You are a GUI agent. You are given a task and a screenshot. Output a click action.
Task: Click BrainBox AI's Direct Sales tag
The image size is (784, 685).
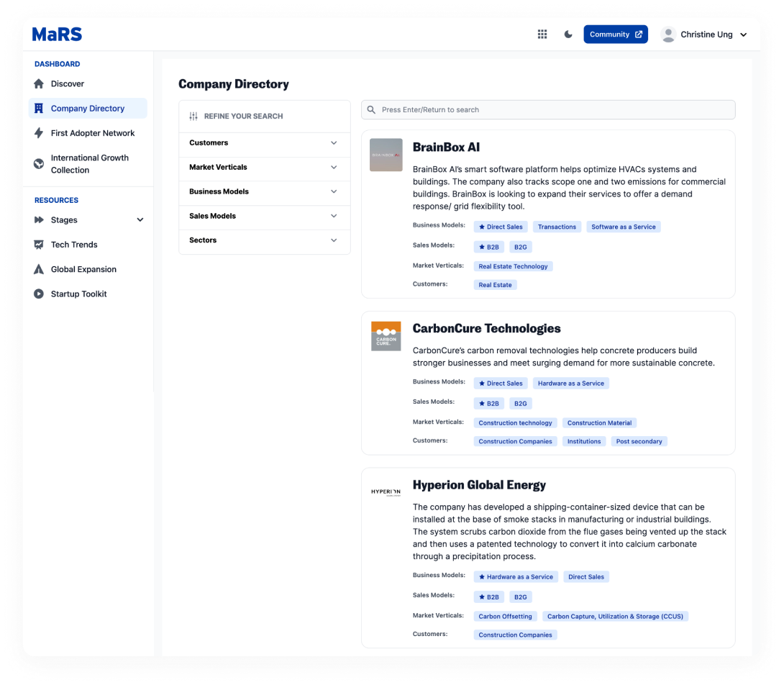click(x=501, y=227)
